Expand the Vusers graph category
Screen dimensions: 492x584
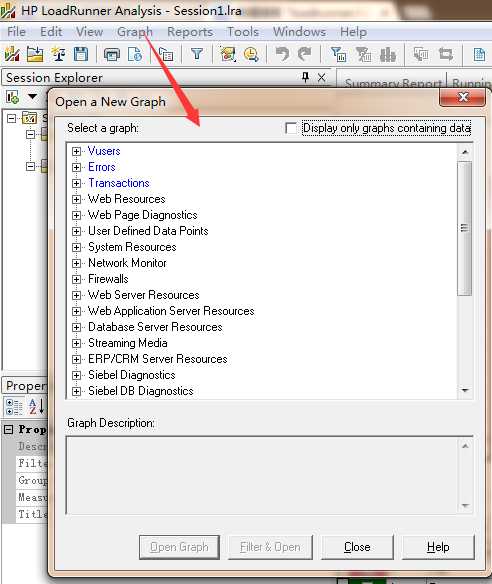[76, 151]
